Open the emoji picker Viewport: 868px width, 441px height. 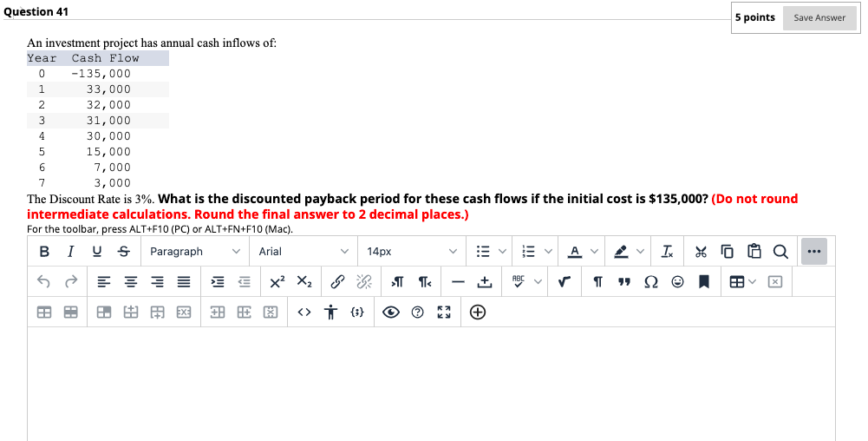677,282
